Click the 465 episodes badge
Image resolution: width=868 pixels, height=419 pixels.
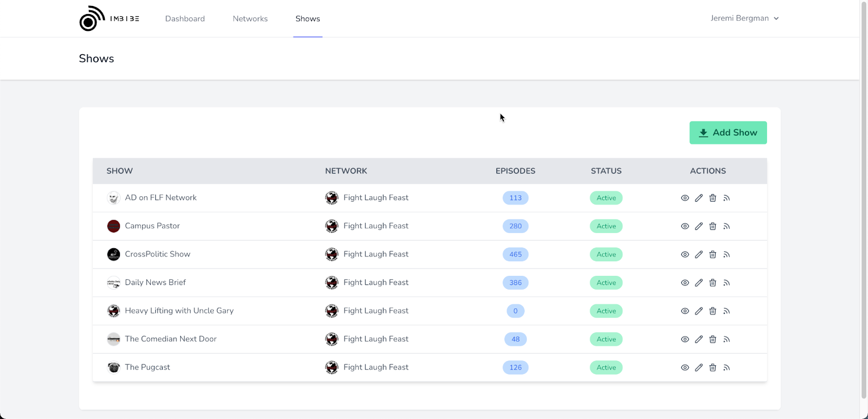(x=515, y=254)
